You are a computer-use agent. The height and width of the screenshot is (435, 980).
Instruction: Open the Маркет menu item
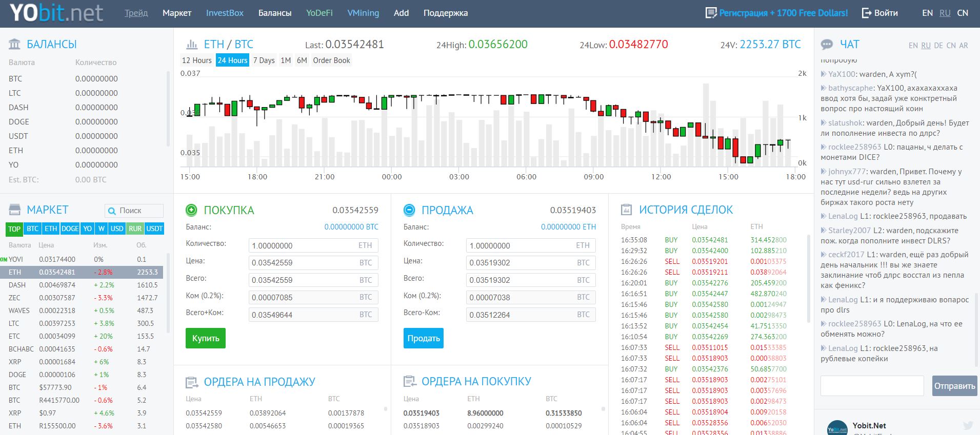(x=177, y=13)
